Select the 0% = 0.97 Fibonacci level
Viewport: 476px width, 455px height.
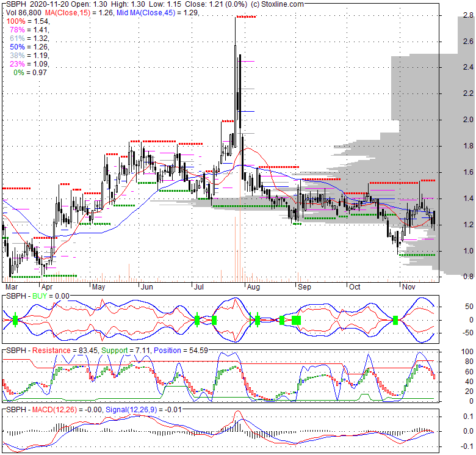(x=30, y=72)
